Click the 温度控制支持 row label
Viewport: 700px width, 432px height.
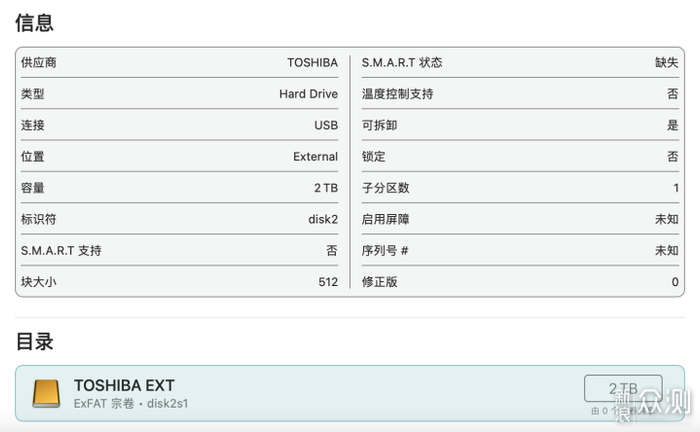click(397, 94)
